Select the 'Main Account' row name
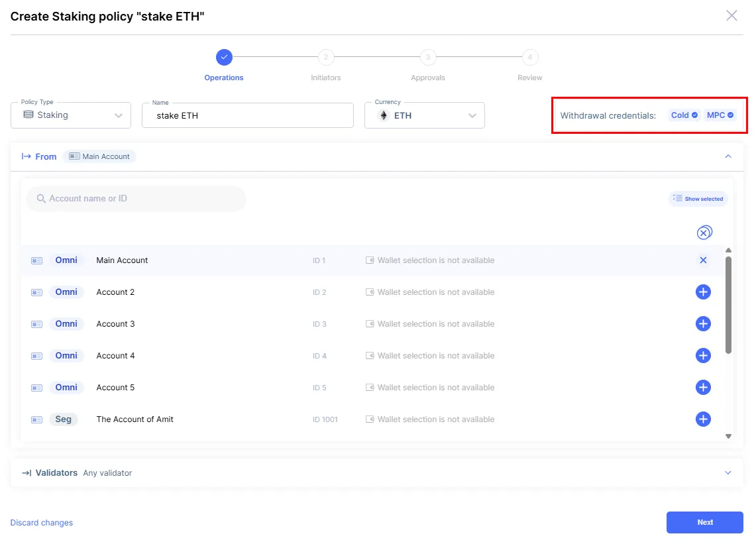The width and height of the screenshot is (756, 544). click(122, 260)
